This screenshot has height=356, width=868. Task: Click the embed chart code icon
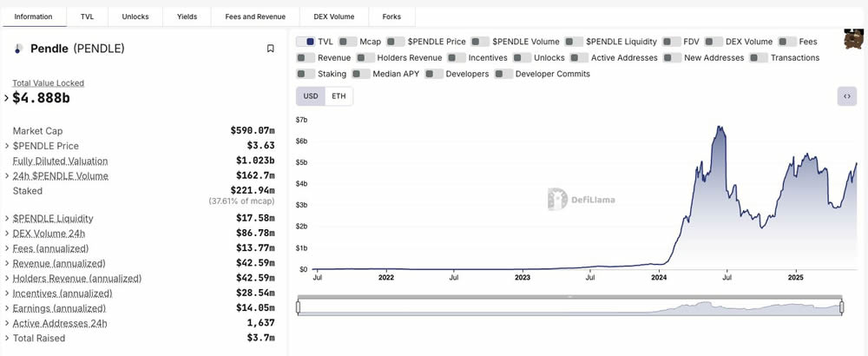[846, 96]
